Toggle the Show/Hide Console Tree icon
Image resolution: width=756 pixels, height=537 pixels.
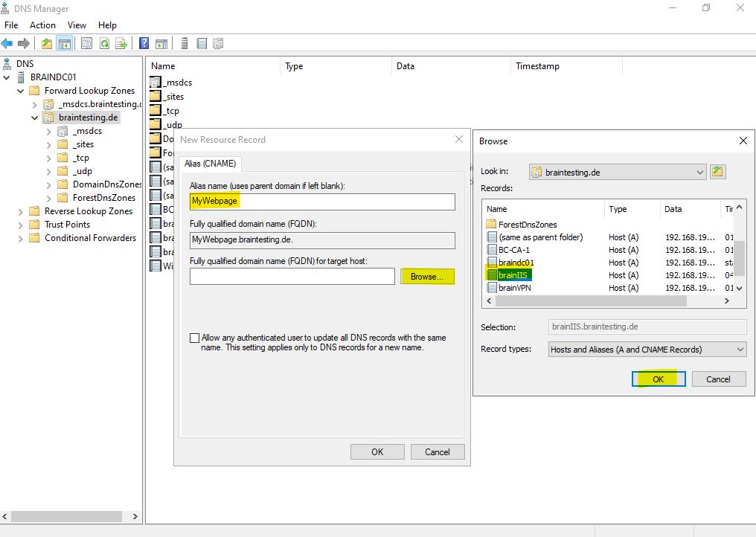[x=65, y=44]
